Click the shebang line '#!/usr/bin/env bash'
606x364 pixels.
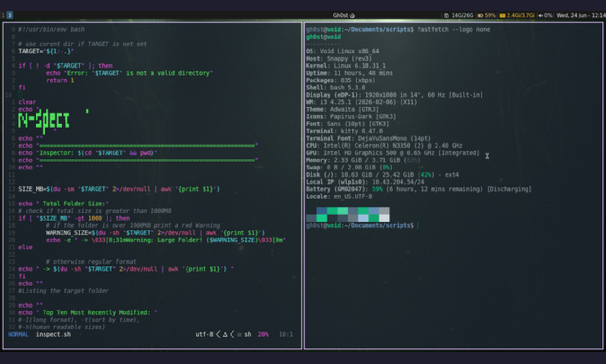click(x=52, y=29)
